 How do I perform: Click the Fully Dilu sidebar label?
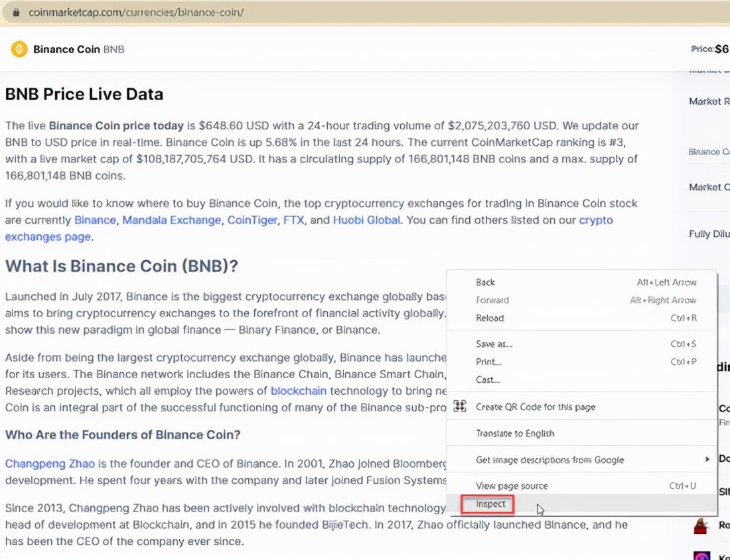pos(709,234)
